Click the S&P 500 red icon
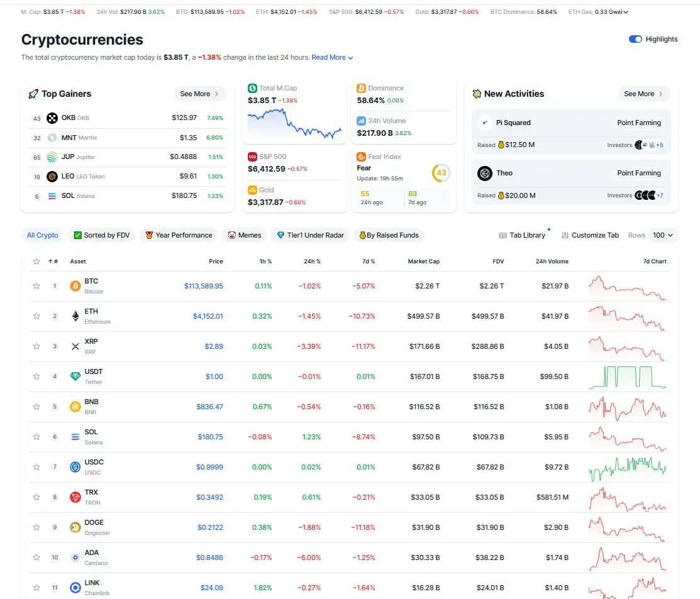The width and height of the screenshot is (700, 599). (252, 157)
